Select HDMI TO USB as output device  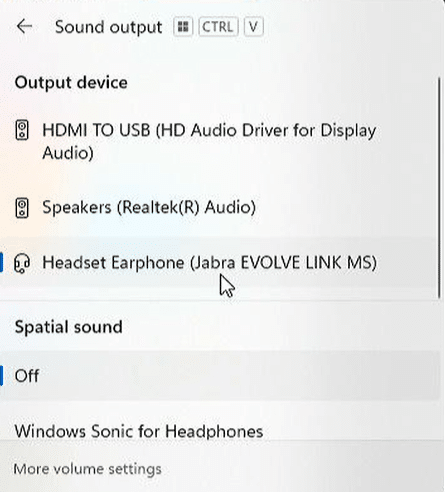click(218, 141)
